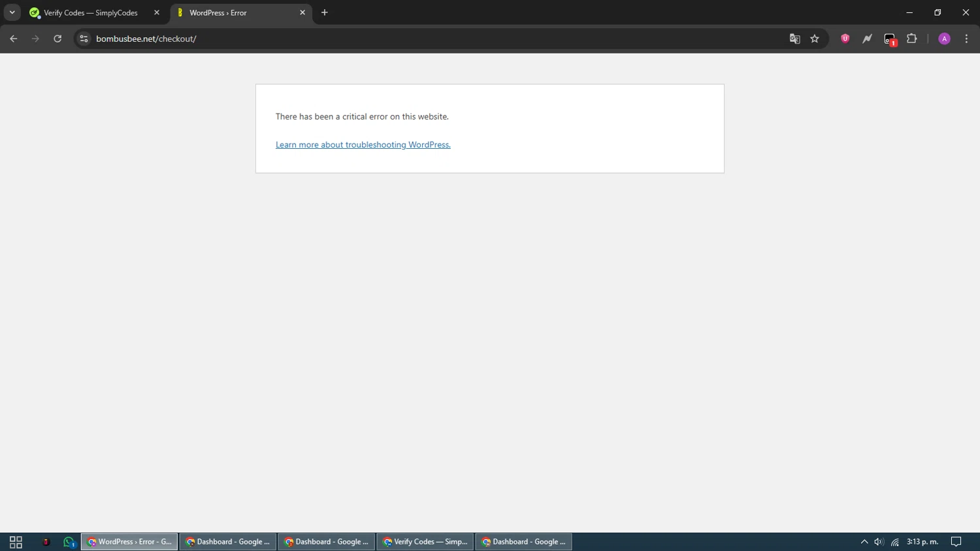Open the Chrome three-dot menu
The image size is (980, 551).
[966, 39]
